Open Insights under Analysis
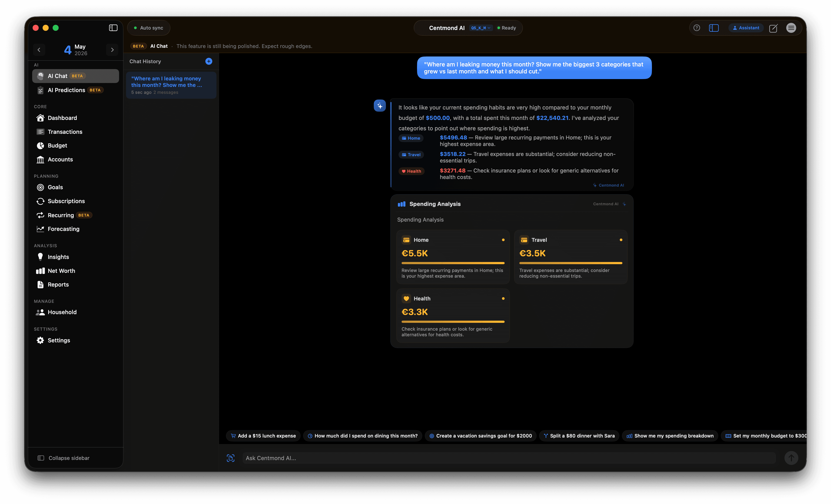The image size is (831, 504). click(x=76, y=257)
